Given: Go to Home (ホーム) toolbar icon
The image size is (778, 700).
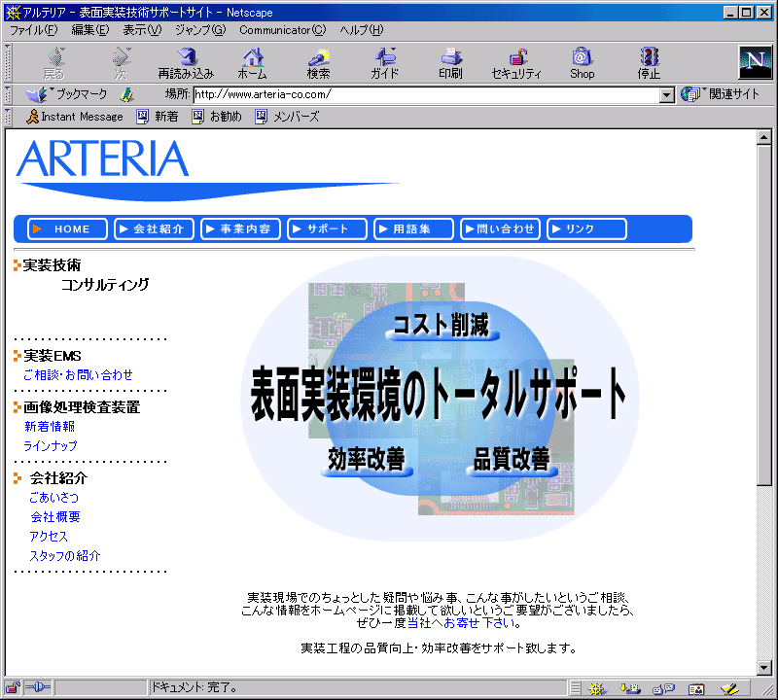Looking at the screenshot, I should coord(252,63).
